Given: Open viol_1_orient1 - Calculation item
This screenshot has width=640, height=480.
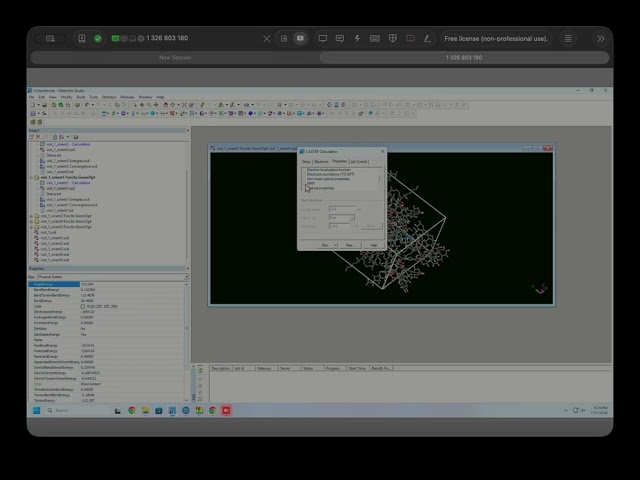Looking at the screenshot, I should (68, 183).
